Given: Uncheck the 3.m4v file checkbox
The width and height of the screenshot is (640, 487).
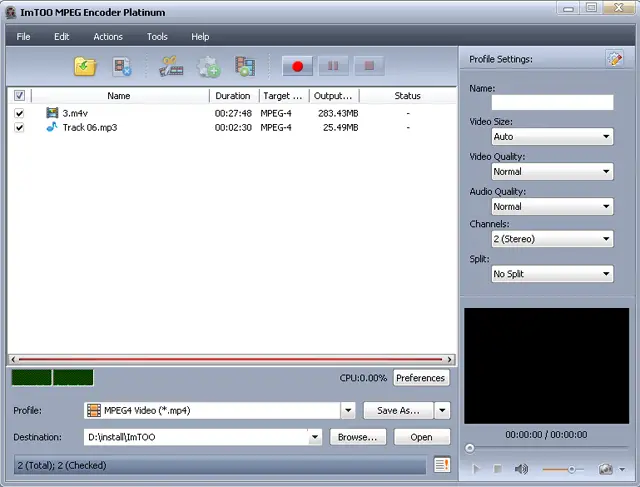Looking at the screenshot, I should [x=19, y=113].
